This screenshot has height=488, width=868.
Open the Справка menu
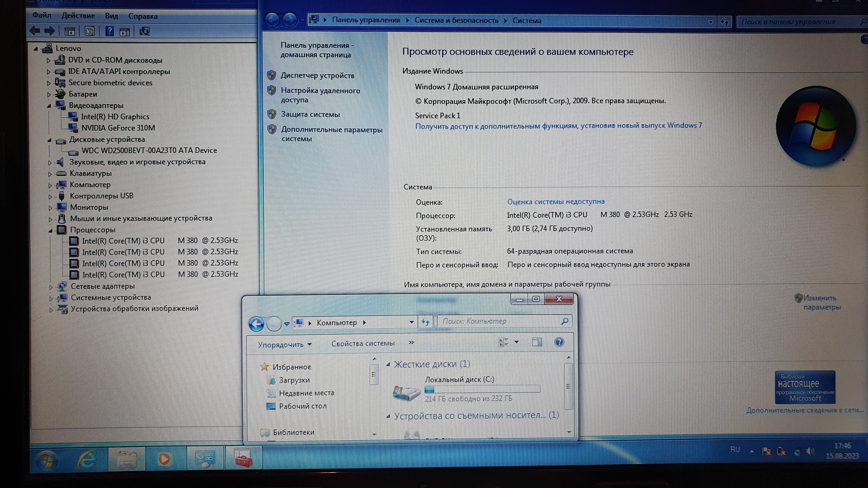[142, 16]
